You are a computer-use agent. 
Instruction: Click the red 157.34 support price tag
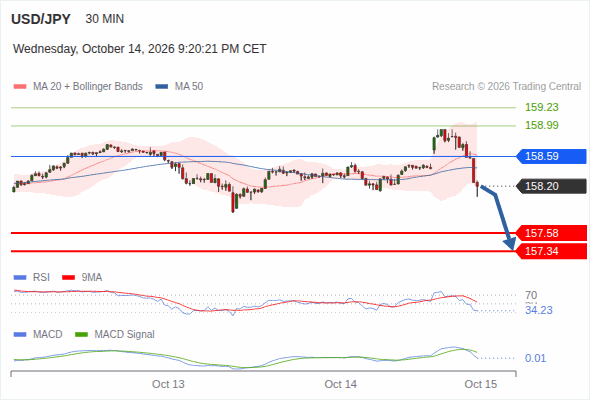(x=551, y=251)
